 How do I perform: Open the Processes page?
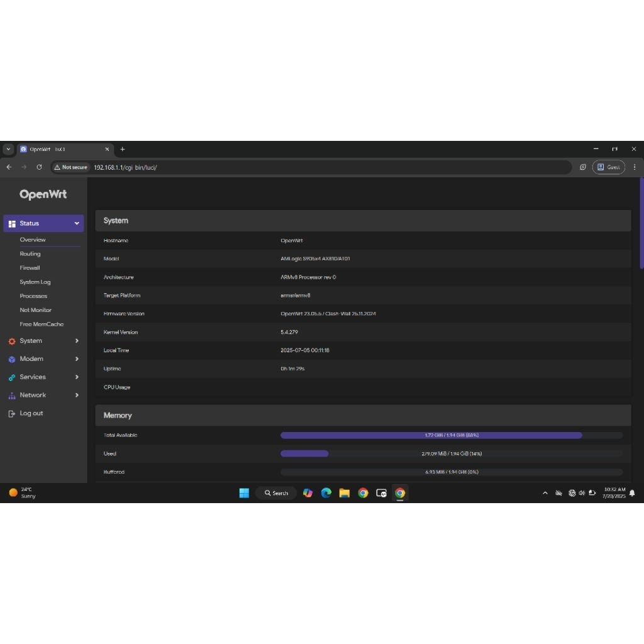pos(33,296)
